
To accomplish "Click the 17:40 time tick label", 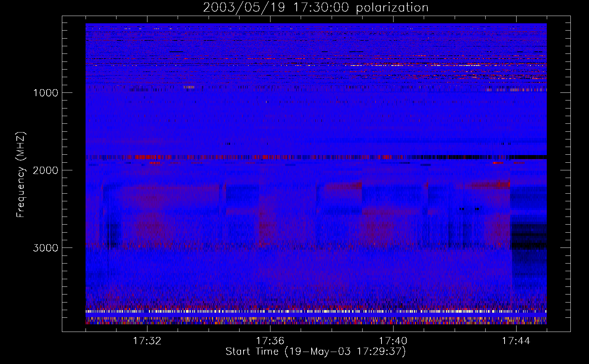I will 393,341.
